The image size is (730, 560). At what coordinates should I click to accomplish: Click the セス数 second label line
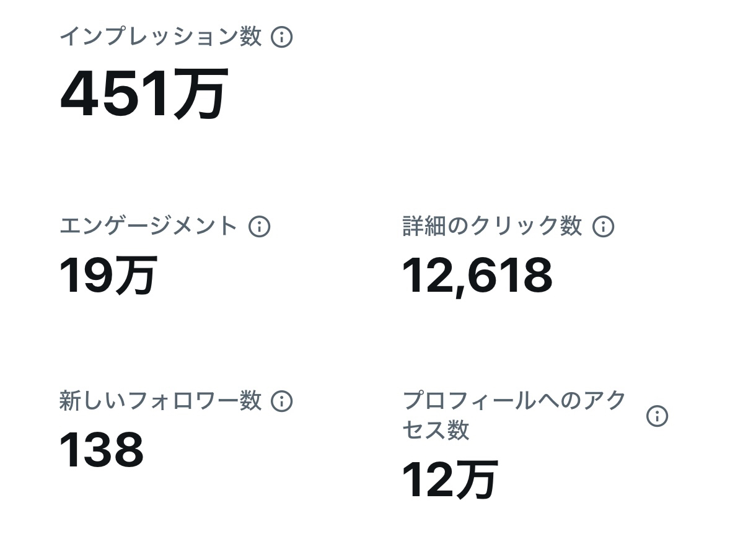[x=436, y=430]
